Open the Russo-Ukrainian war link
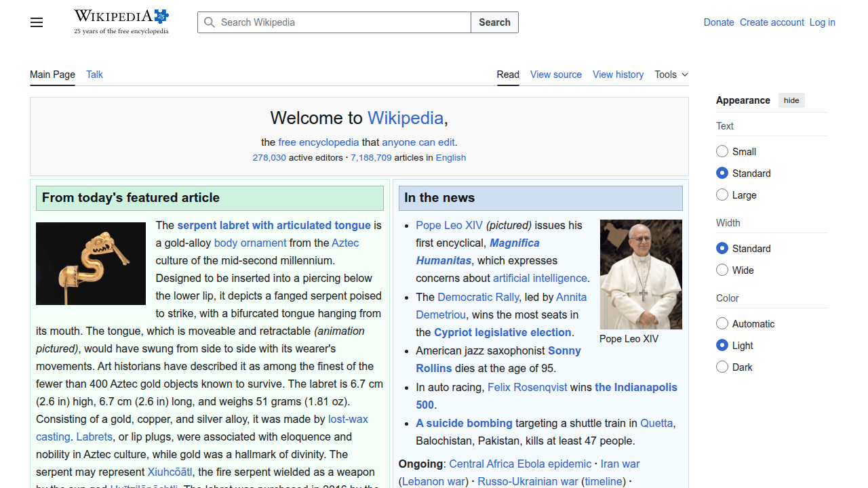 pos(528,481)
